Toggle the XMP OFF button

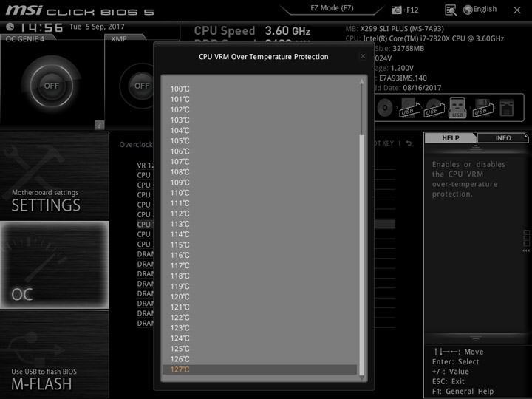(141, 86)
